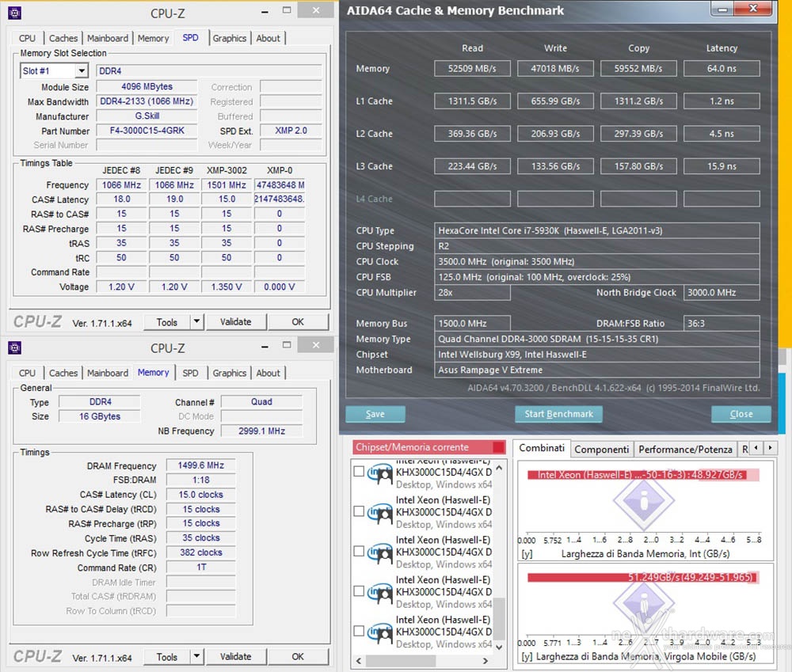Click the horizontal scrollbar thumb below the Xeon list
Screen dimensions: 792x672
pos(401,660)
